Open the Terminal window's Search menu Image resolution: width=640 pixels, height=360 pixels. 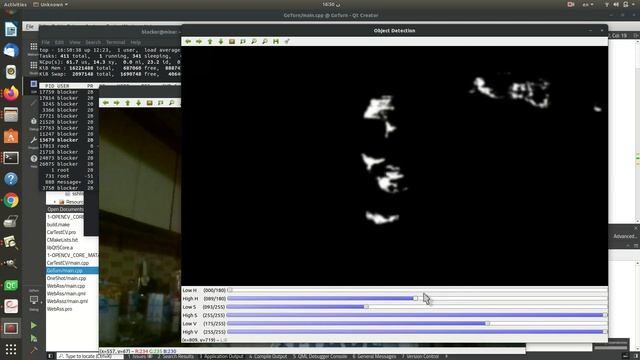coord(93,42)
